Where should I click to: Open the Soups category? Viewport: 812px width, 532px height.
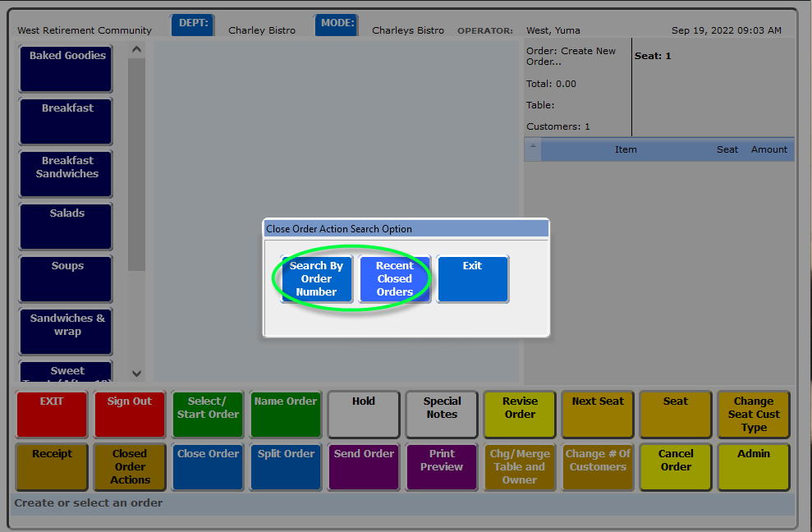click(x=67, y=278)
